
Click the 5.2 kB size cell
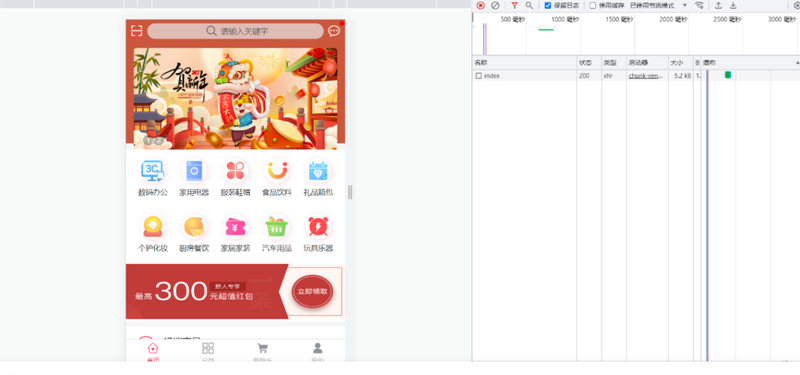click(682, 76)
